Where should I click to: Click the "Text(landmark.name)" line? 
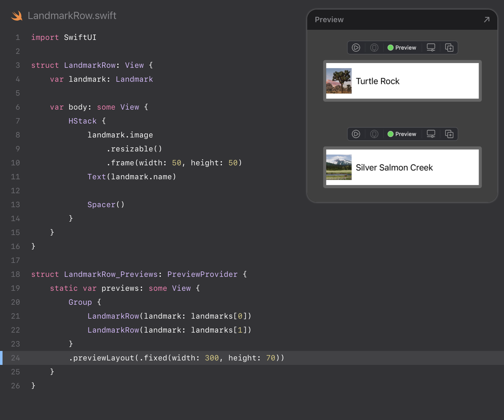tap(132, 177)
